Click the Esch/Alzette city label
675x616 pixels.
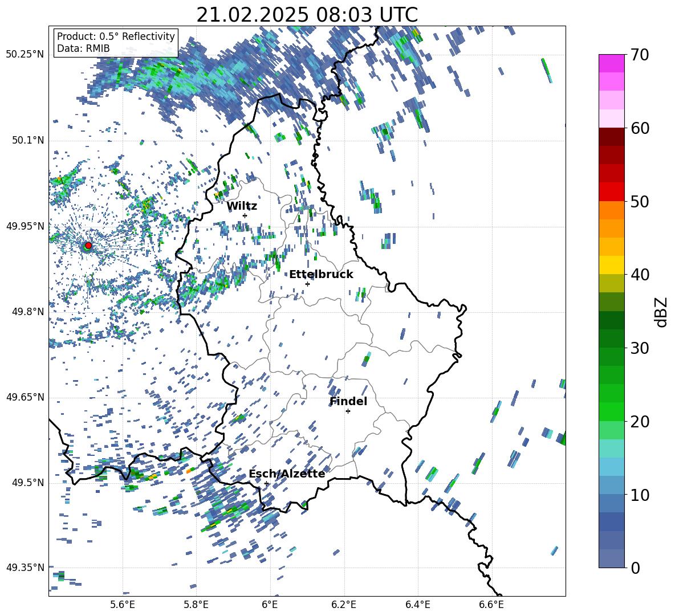click(287, 474)
